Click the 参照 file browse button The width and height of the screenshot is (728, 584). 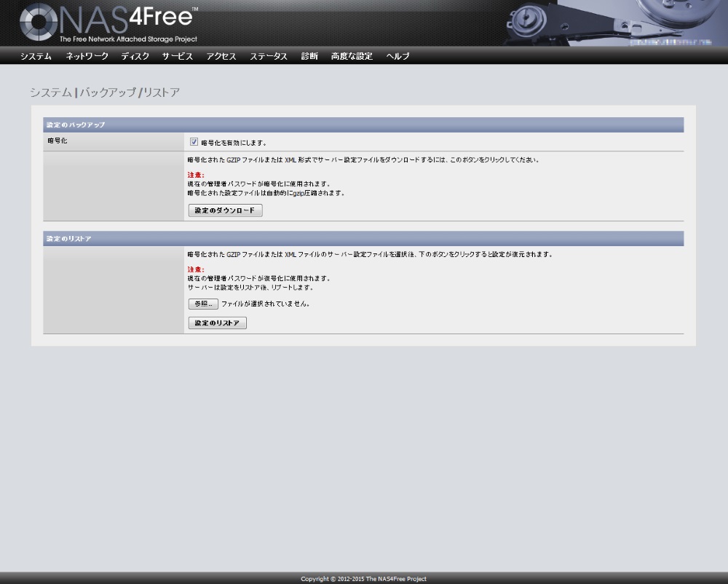(203, 304)
